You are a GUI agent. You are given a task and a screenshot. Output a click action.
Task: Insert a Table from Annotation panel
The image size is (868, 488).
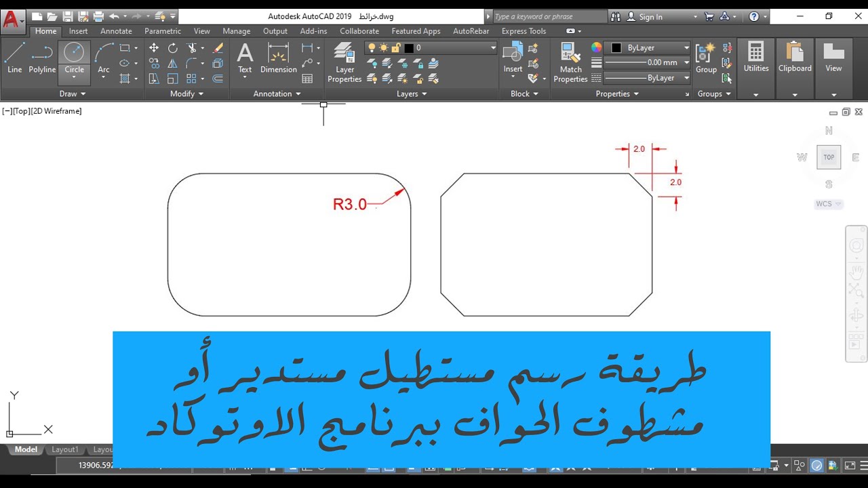coord(307,79)
